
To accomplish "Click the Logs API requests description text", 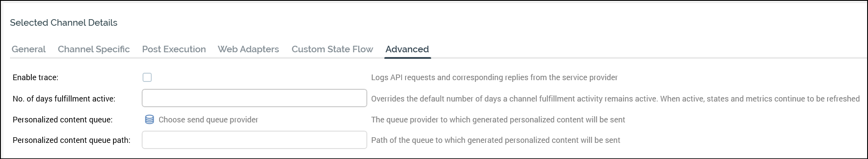I will point(494,78).
